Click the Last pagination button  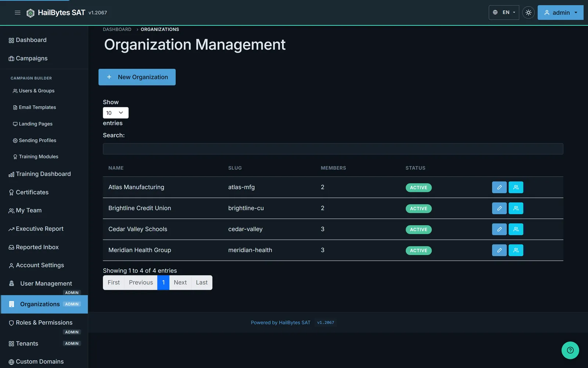coord(202,283)
